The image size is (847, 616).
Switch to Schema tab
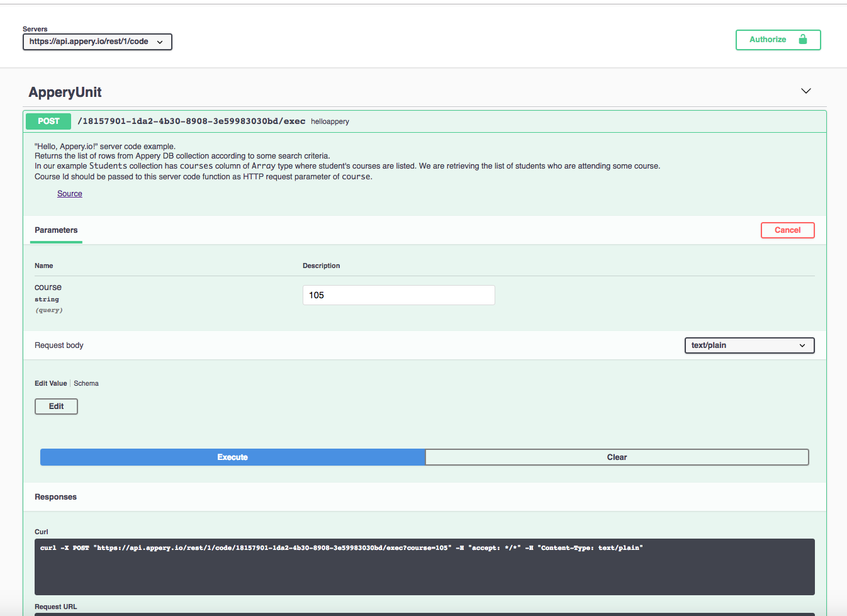(86, 383)
